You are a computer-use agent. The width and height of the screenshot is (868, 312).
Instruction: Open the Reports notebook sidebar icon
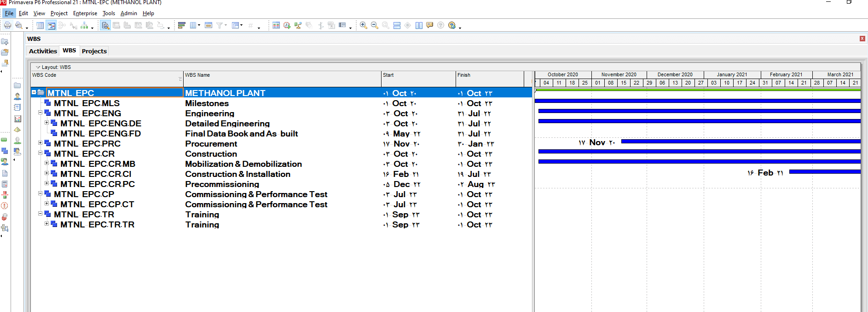click(x=17, y=108)
